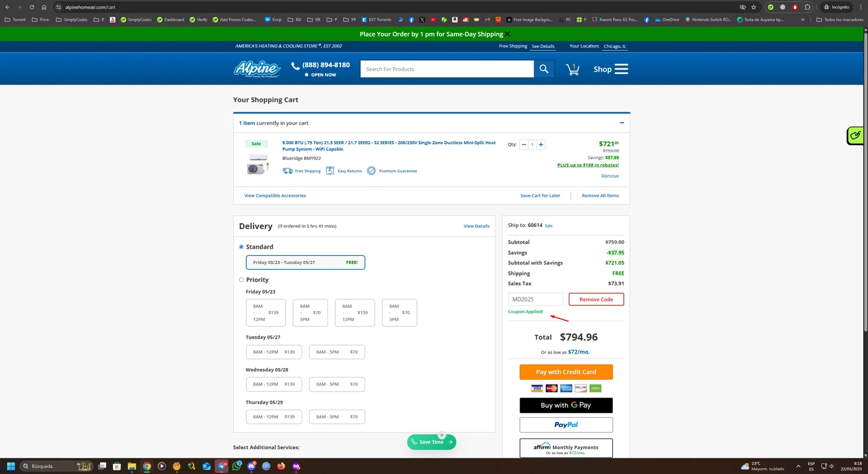Click the Premium Guarantee badge icon
Screen dimensions: 868x474
[x=372, y=171]
